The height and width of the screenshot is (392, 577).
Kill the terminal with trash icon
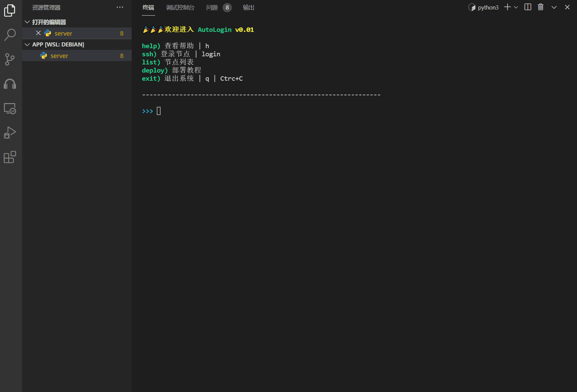541,7
